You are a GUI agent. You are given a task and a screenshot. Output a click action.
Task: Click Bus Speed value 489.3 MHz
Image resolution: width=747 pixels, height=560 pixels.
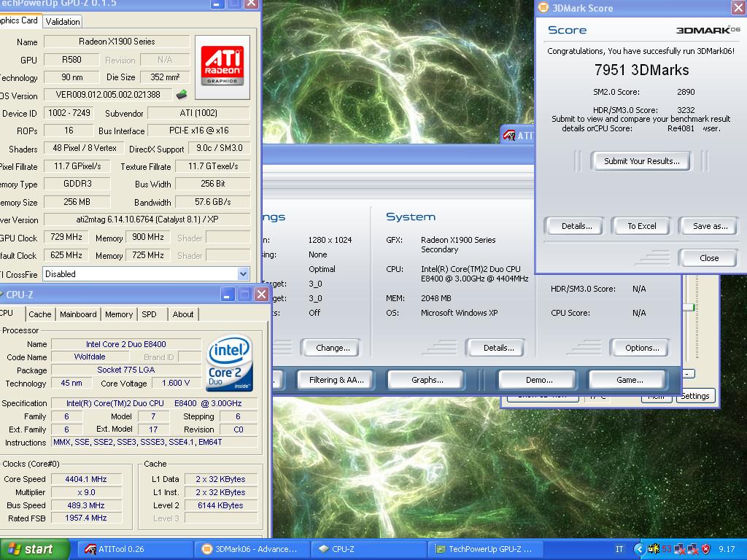pos(86,505)
